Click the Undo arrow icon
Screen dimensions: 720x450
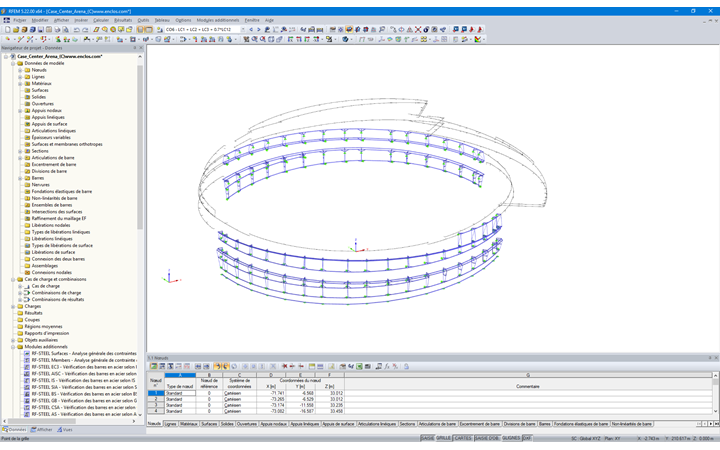click(77, 29)
